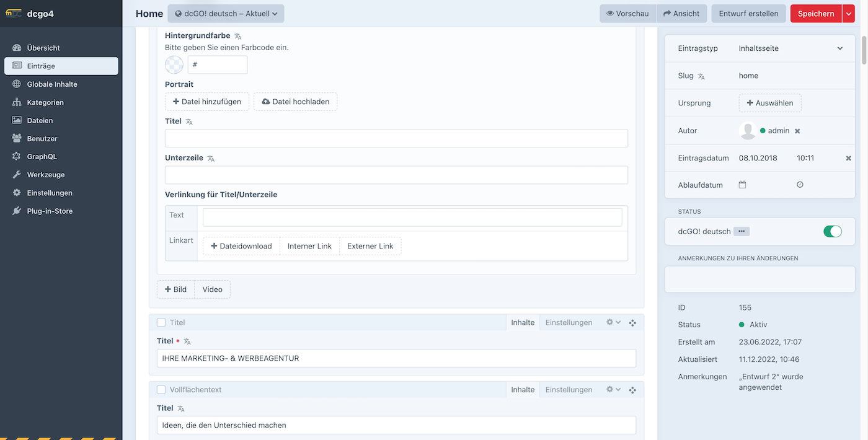868x440 pixels.
Task: Focus Ideen, die den Unterschied machen field
Action: pos(396,425)
